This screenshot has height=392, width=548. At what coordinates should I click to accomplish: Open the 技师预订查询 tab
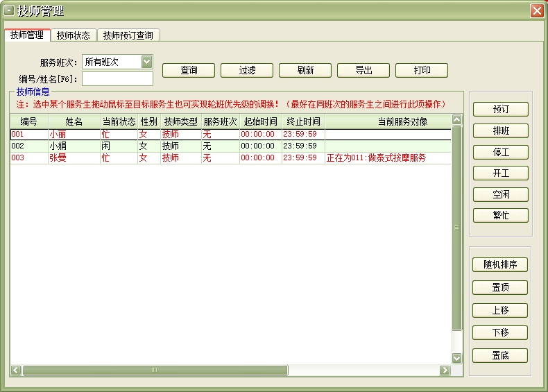[128, 35]
